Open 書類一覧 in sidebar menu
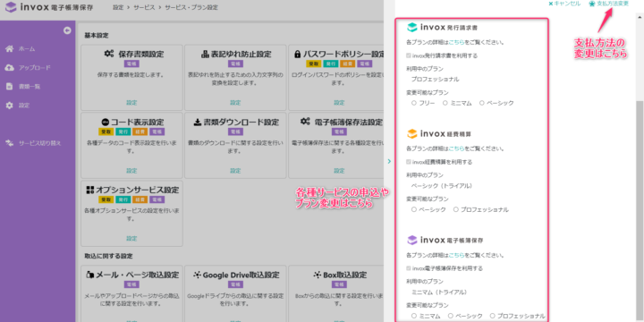 coord(30,87)
